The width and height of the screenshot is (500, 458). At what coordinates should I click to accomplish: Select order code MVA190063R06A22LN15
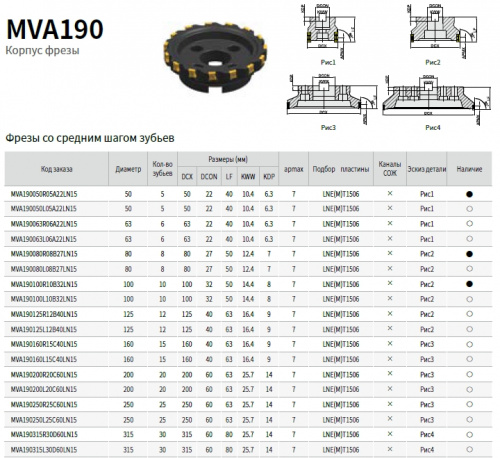(x=44, y=224)
